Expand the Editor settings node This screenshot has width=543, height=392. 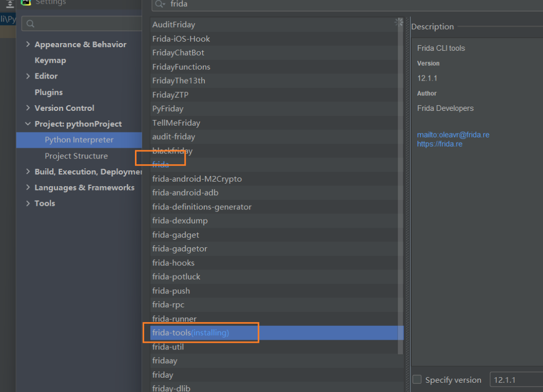point(28,76)
